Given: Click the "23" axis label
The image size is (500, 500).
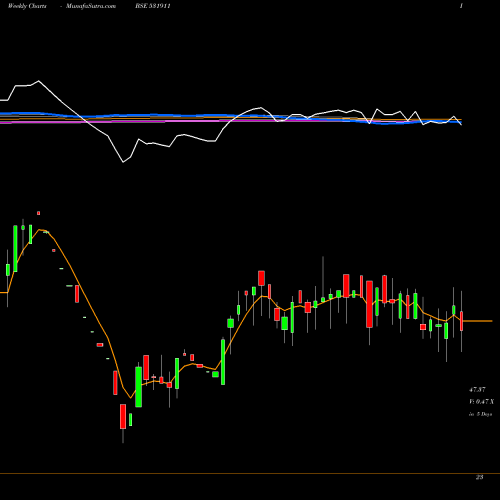Looking at the screenshot, I should [479, 477].
